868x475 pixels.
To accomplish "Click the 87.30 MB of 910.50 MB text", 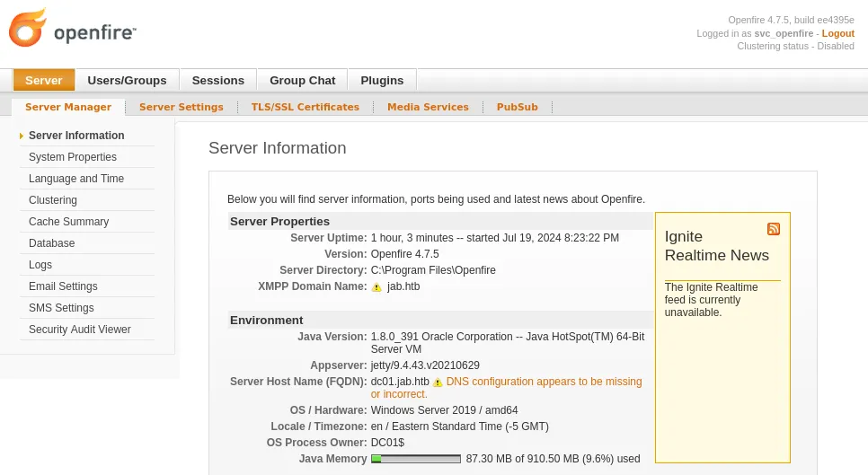I will (x=553, y=459).
